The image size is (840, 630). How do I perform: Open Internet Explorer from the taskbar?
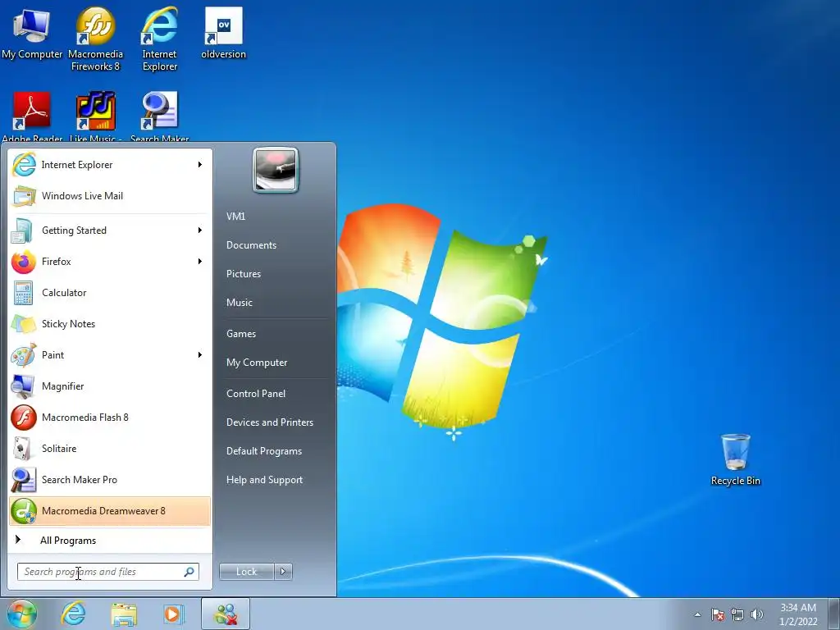click(73, 614)
